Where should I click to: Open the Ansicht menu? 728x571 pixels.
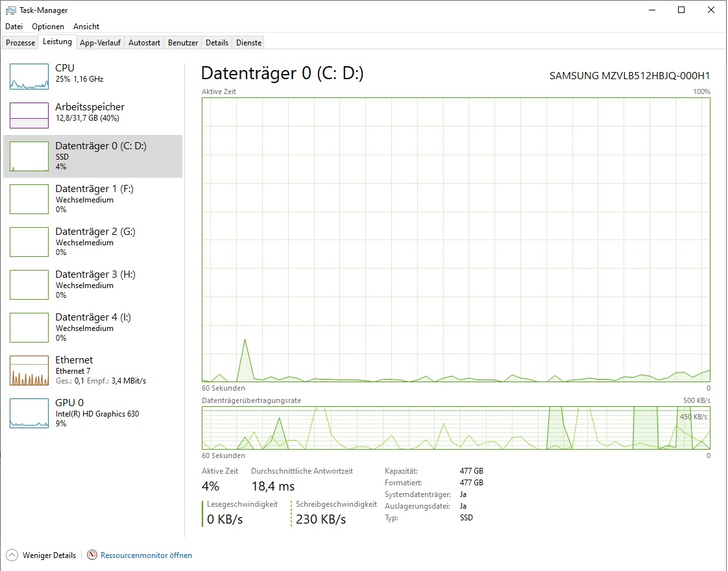pos(86,27)
